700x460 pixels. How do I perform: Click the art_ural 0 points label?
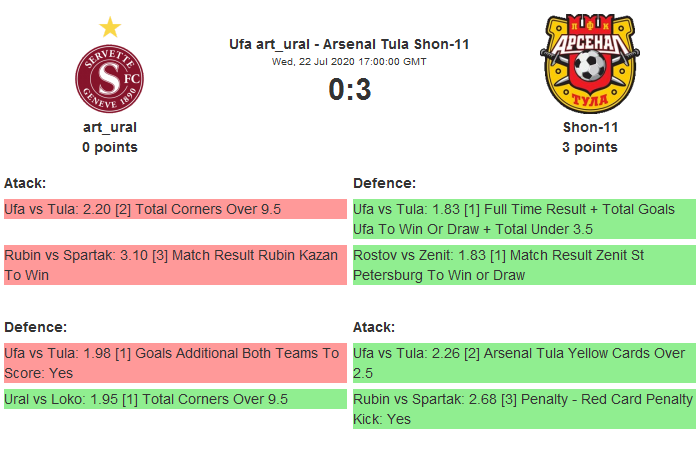109,147
